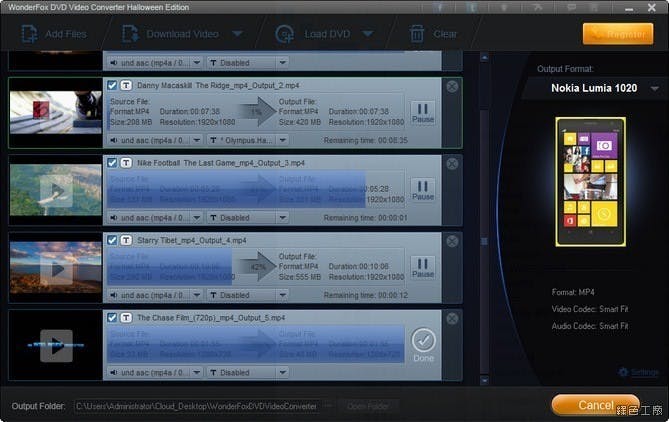Image resolution: width=669 pixels, height=422 pixels.
Task: Click the Open Folder button
Action: tap(368, 406)
